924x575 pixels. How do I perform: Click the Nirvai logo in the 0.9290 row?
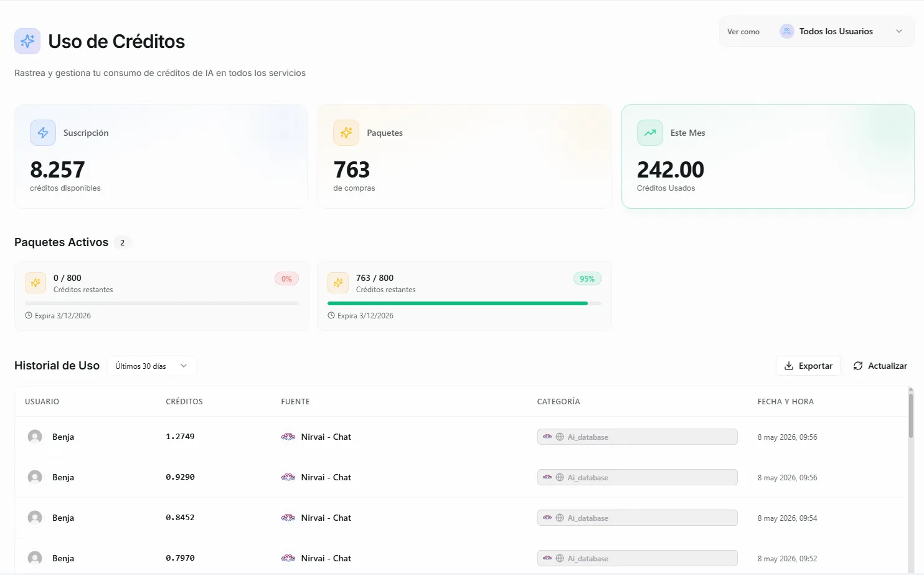[x=288, y=477]
